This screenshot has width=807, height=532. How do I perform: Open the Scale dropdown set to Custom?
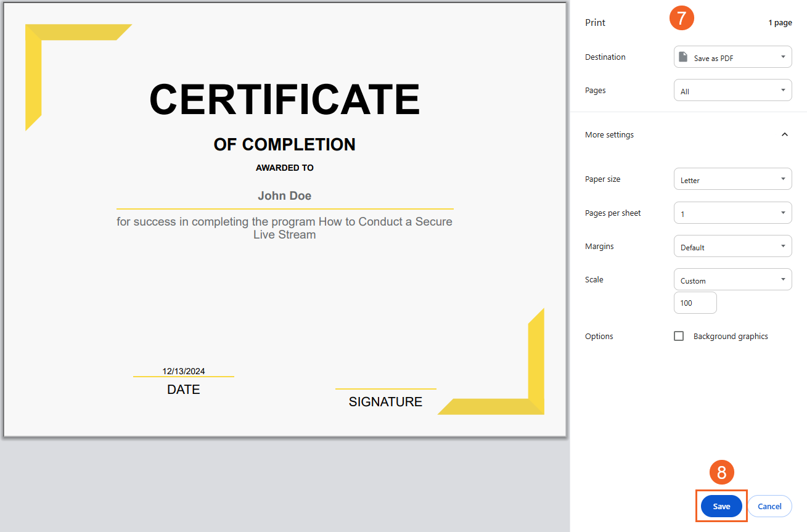coord(732,280)
